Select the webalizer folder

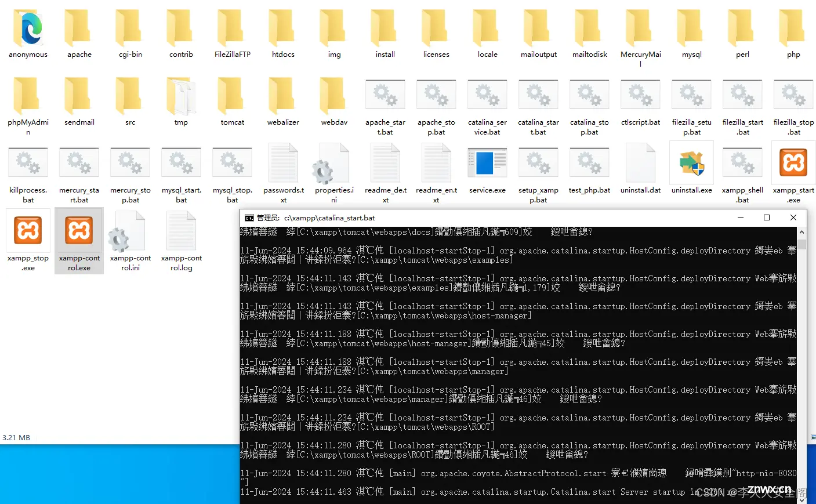[x=283, y=101]
